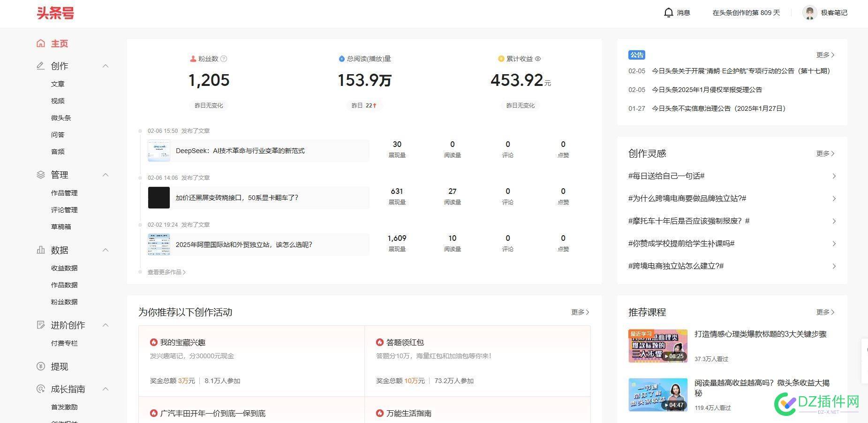Open 作品管理 page

tap(64, 193)
